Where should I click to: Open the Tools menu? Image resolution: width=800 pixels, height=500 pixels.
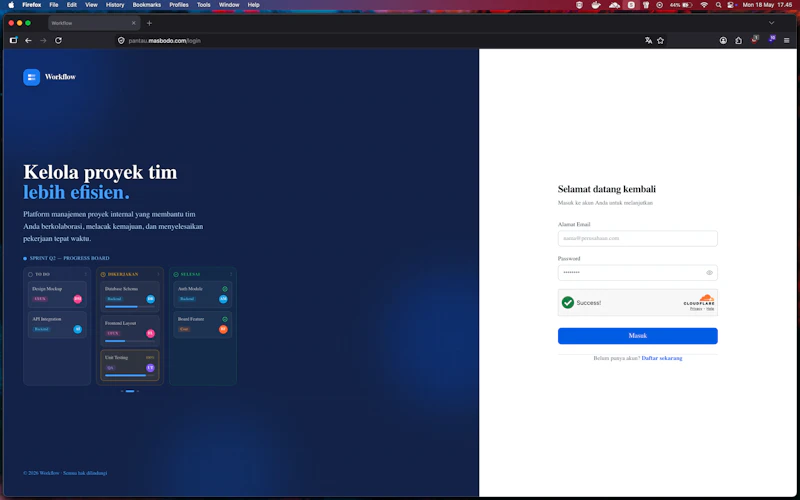[204, 5]
